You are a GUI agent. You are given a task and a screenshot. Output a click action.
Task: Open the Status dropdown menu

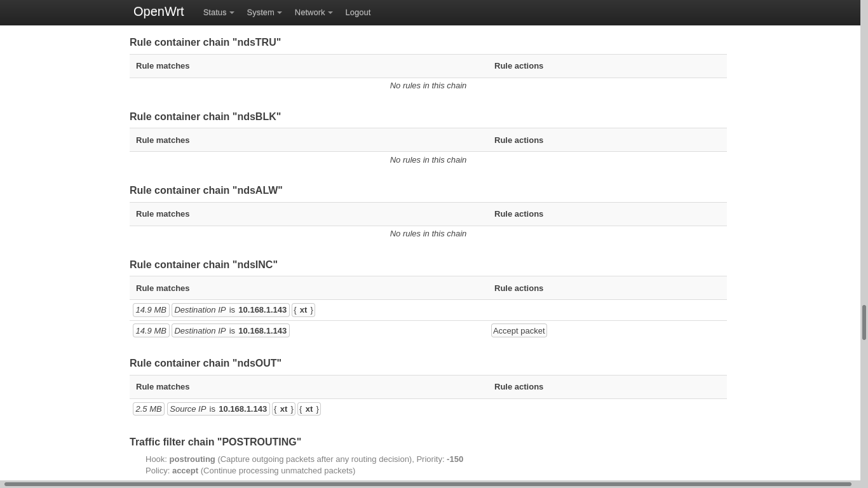[218, 12]
